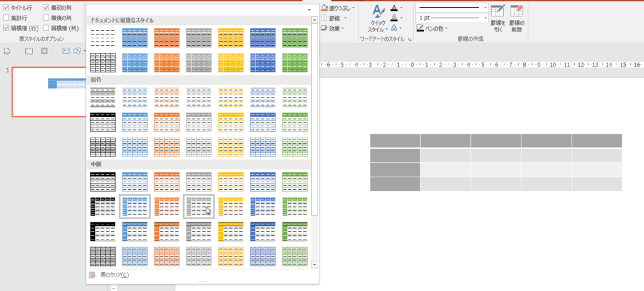This screenshot has height=291, width=644.
Task: Choose the green-banded borderless style, first 淡色 row
Action: pyautogui.click(x=295, y=97)
